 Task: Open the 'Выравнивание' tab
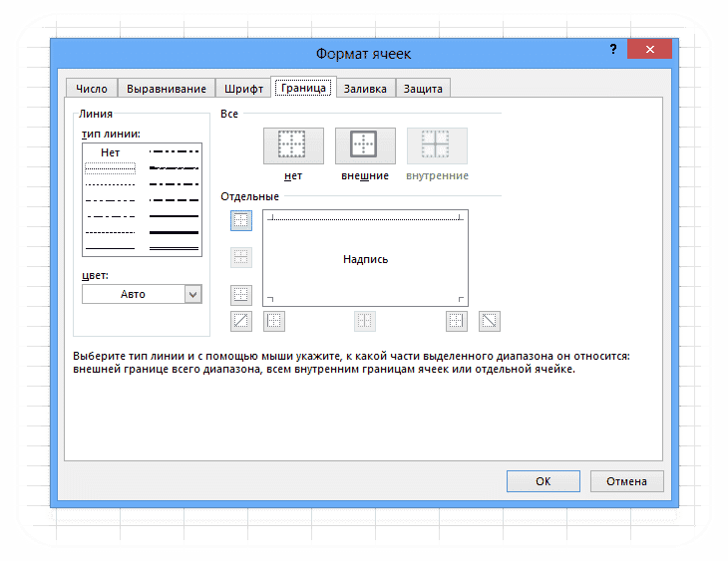(x=167, y=88)
